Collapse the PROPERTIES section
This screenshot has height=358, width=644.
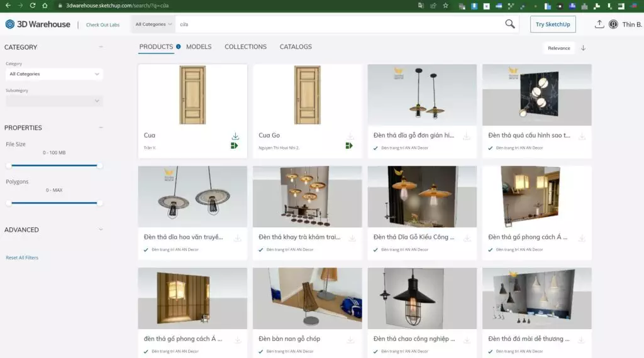[x=101, y=127]
